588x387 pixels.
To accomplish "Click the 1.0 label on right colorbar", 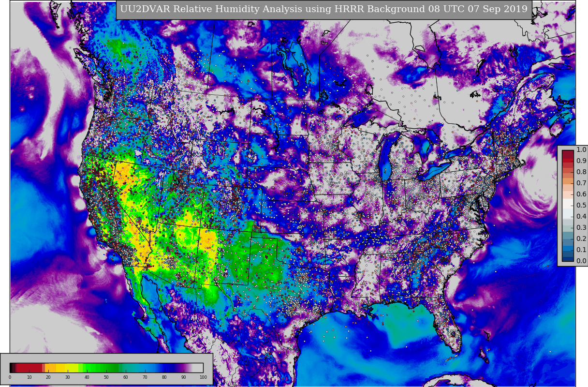I will click(581, 149).
